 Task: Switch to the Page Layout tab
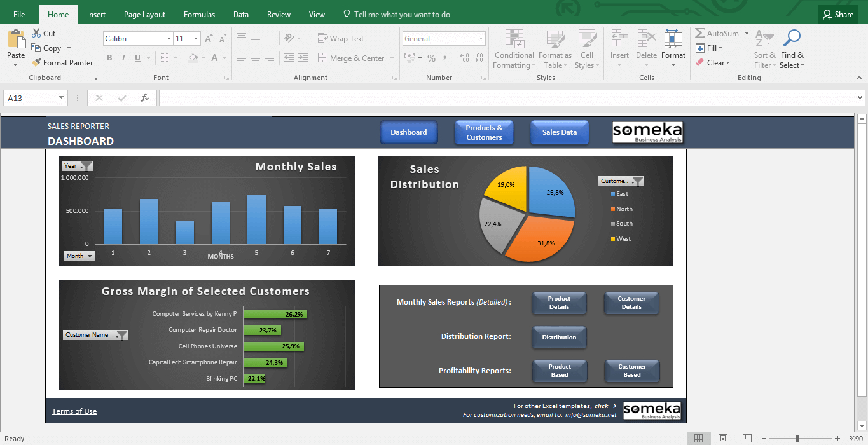tap(144, 15)
